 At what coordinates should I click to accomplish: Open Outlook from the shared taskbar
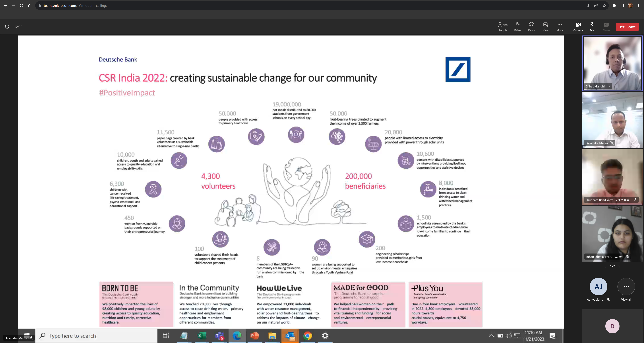(x=290, y=336)
